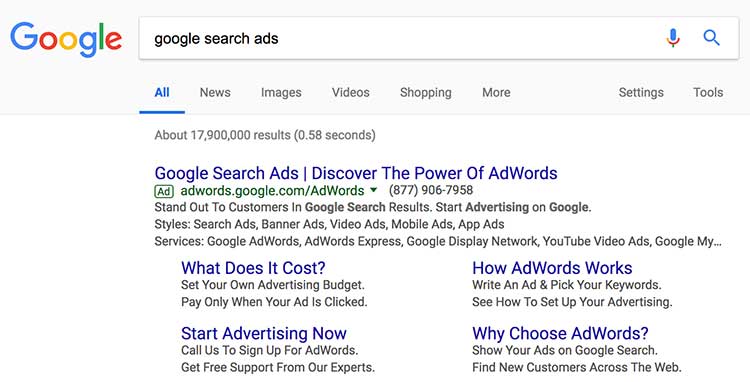Open the Google Search Ads headline link
Image resolution: width=750 pixels, height=382 pixels.
click(356, 173)
